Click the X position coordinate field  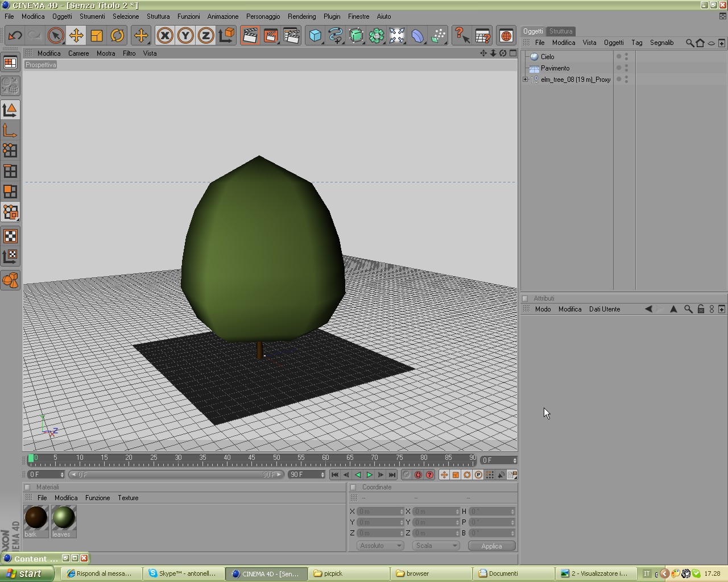(380, 512)
